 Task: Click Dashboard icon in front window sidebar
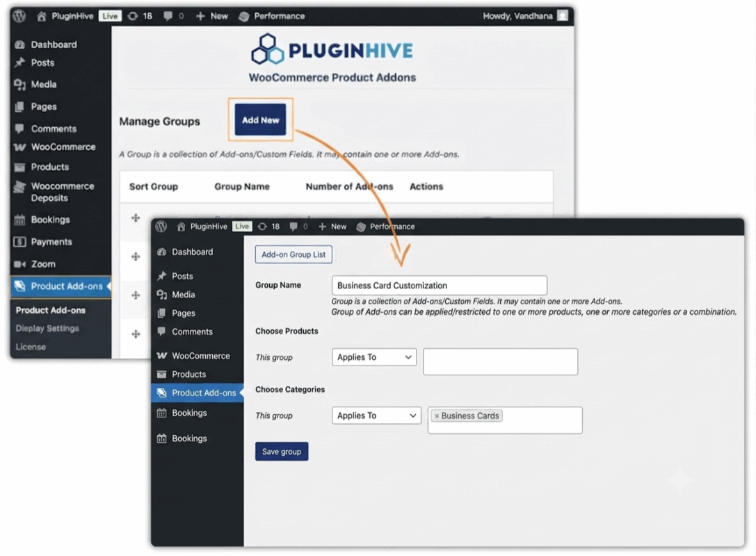tap(161, 252)
